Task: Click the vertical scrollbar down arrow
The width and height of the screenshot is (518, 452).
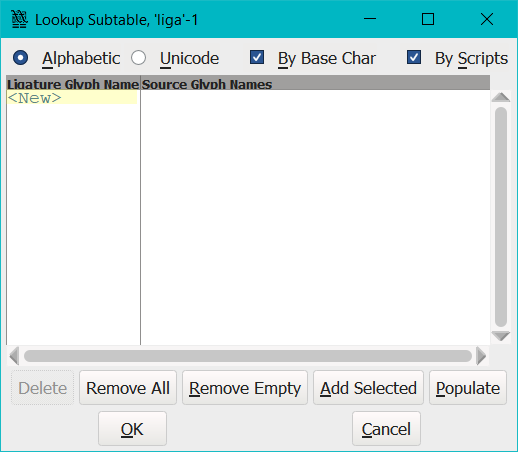Action: [501, 336]
